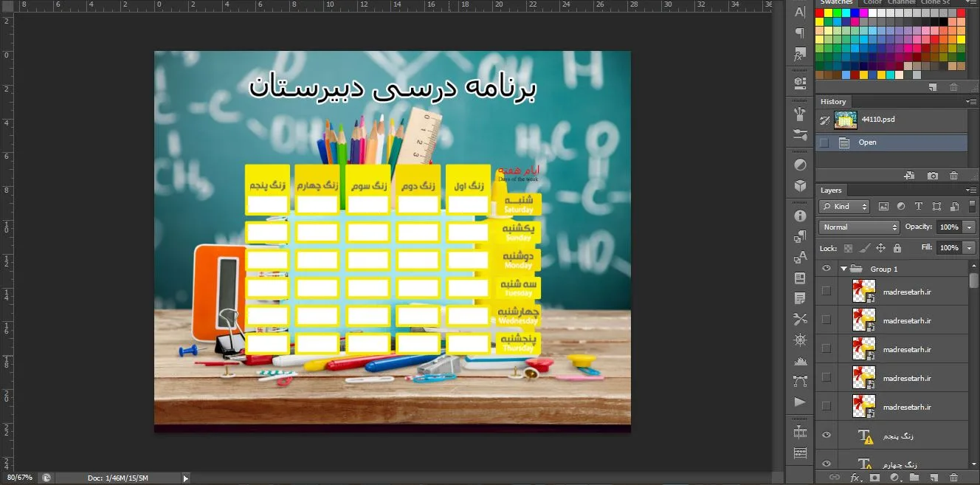Open the Character panel icon
The image size is (980, 485).
pos(800,12)
